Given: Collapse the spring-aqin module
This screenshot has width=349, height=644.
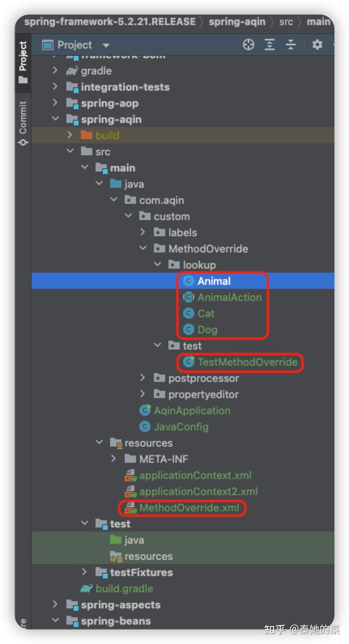Looking at the screenshot, I should [x=55, y=119].
